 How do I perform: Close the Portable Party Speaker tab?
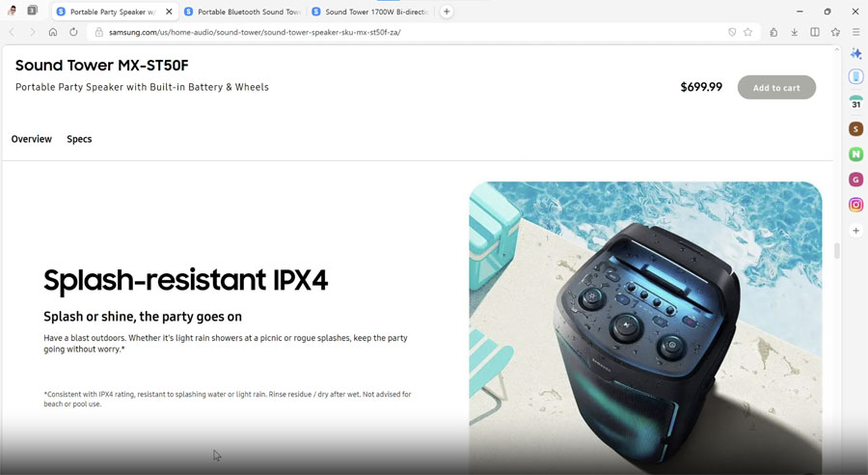point(169,11)
